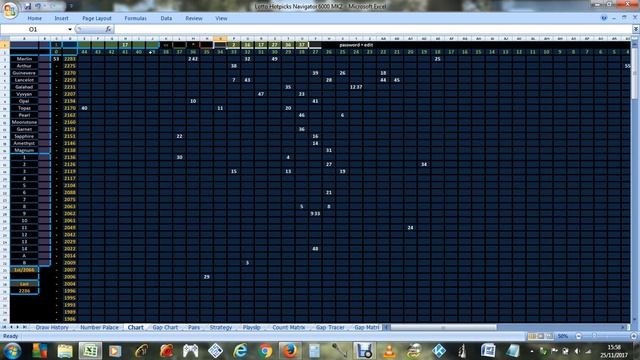This screenshot has width=640, height=360.
Task: Switch to Gap Chart sheet
Action: coord(165,327)
